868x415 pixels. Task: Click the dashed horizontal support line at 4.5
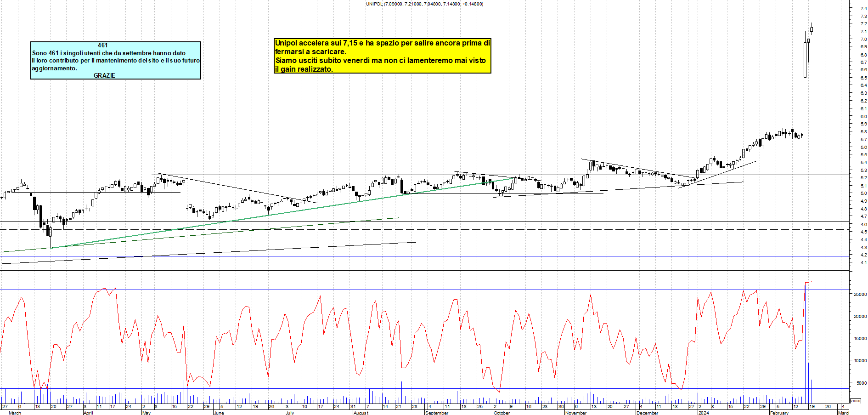[424, 229]
